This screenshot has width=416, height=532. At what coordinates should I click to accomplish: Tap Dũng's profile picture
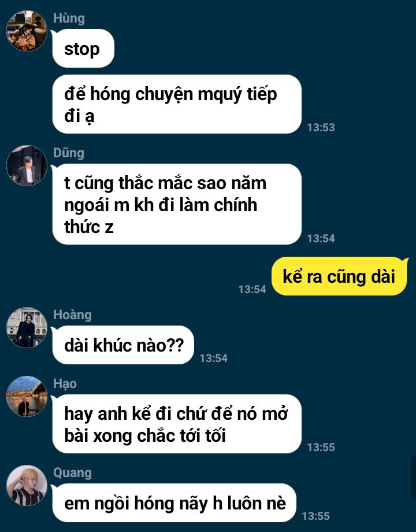tap(27, 165)
